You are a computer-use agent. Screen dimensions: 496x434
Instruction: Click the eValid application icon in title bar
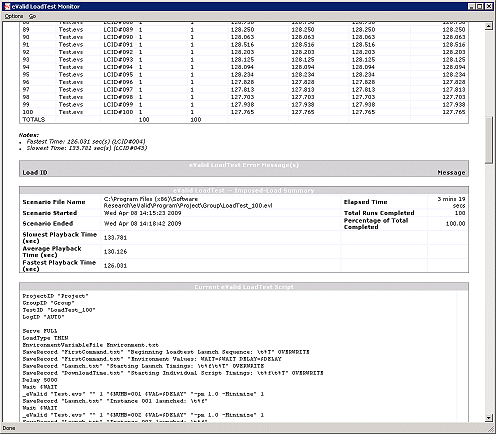click(x=7, y=6)
